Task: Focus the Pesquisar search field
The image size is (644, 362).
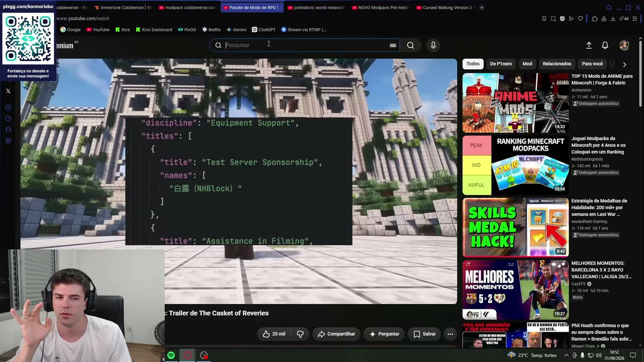Action: [x=305, y=45]
